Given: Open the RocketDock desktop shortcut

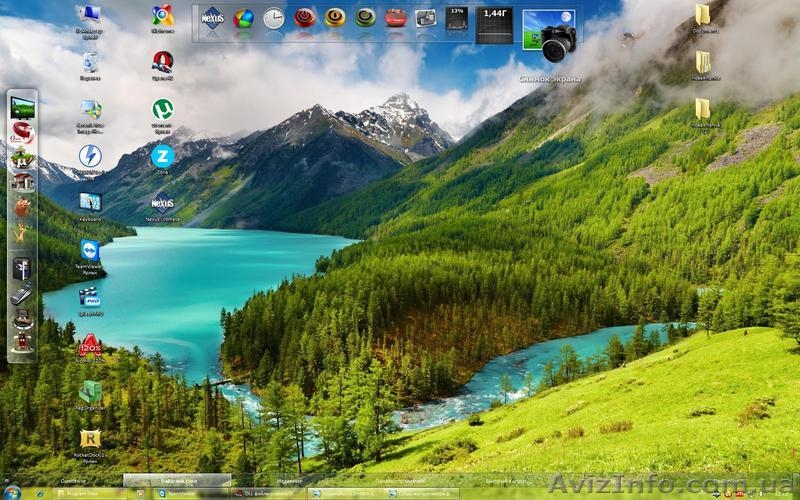Looking at the screenshot, I should 90,439.
